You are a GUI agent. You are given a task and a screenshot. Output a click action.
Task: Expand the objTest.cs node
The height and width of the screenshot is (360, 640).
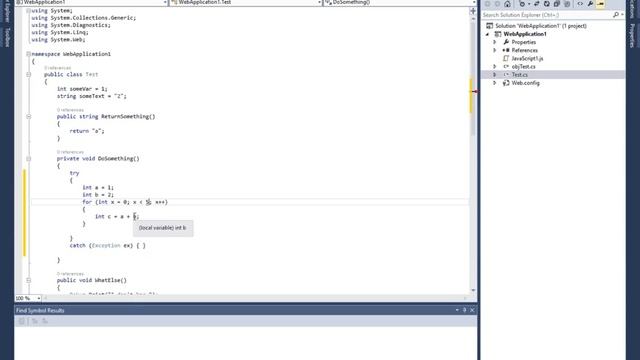495,67
